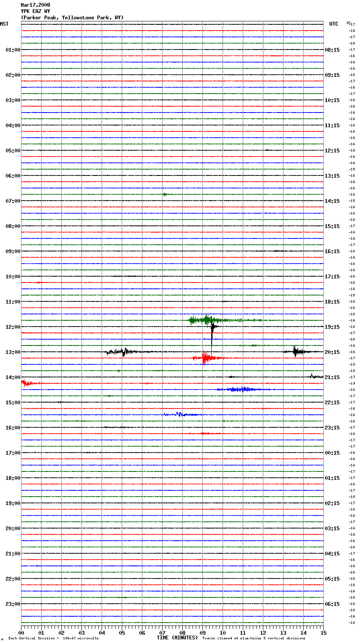Screen dimensions: 357x644
Task: Click the 18:15 UTC time label
Action: [x=332, y=302]
